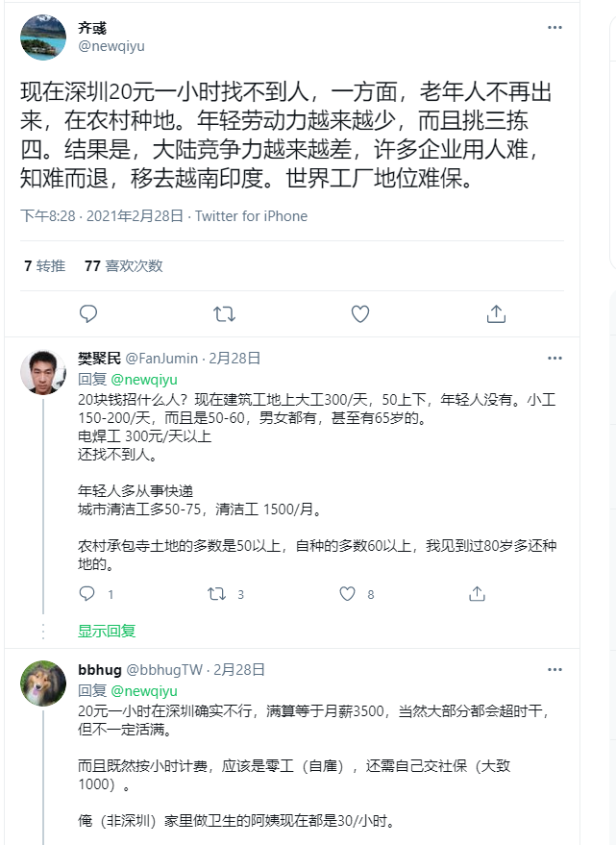This screenshot has height=845, width=616.
Task: Reply to 樊聚民's comment
Action: tap(87, 594)
